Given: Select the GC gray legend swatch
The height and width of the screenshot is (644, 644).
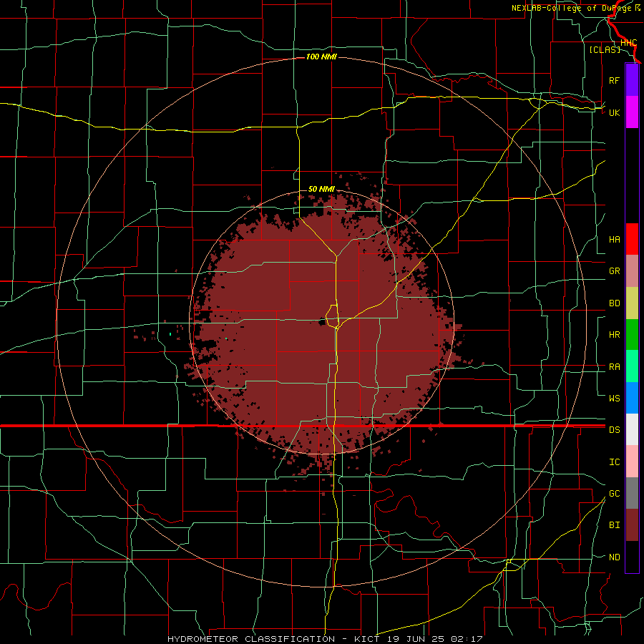Looking at the screenshot, I should tap(632, 493).
